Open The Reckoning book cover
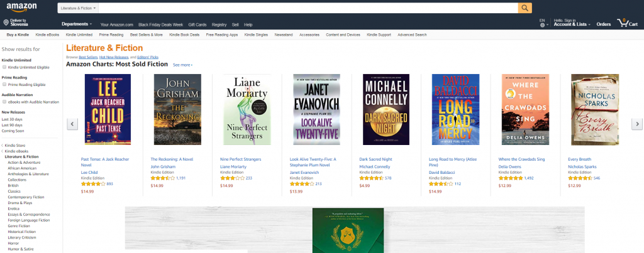This screenshot has height=253, width=644. 177,109
